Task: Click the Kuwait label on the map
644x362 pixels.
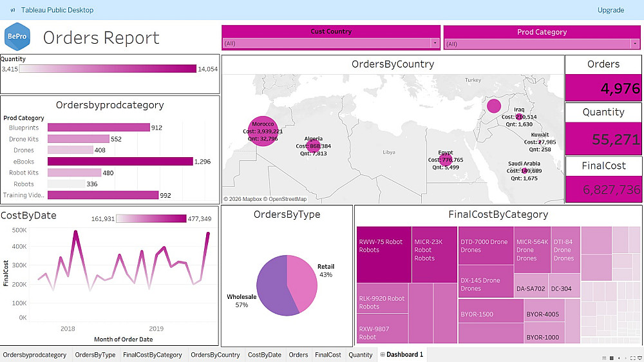Action: 540,135
